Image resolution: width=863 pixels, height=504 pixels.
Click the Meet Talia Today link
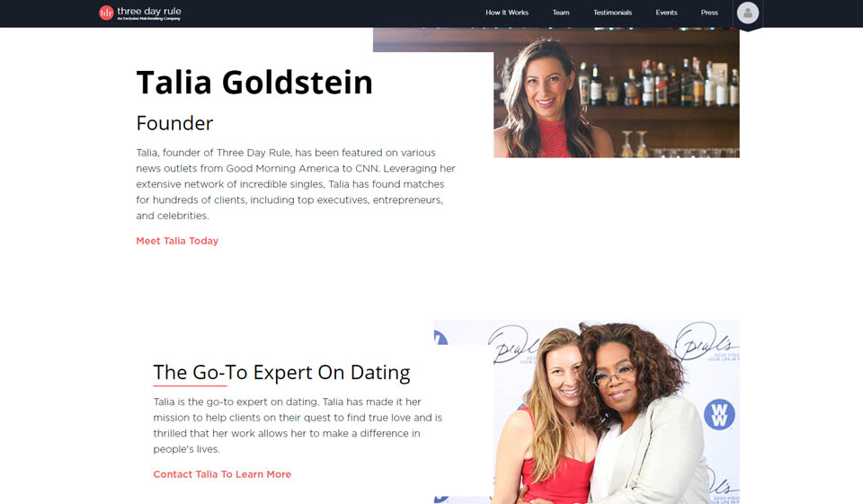coord(177,241)
